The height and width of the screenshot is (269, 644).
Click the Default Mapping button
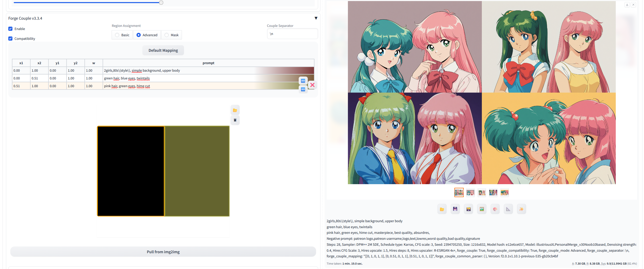click(163, 50)
